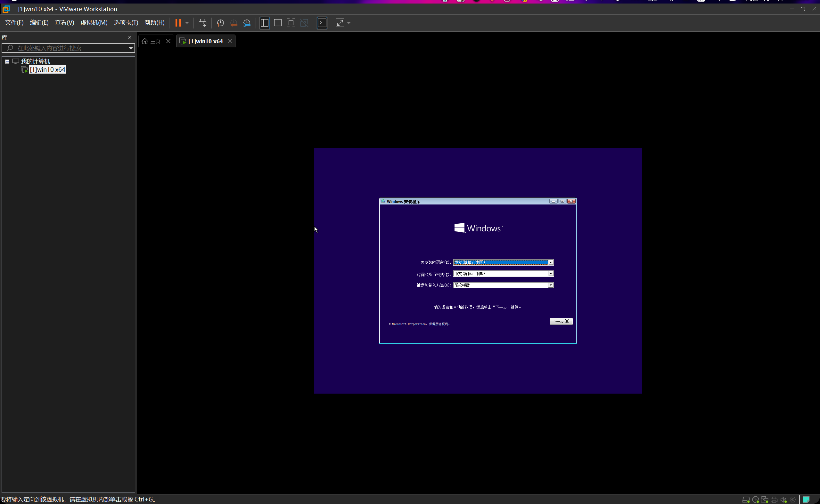Click the hard disk status bar icon
This screenshot has width=820, height=504.
[x=746, y=500]
